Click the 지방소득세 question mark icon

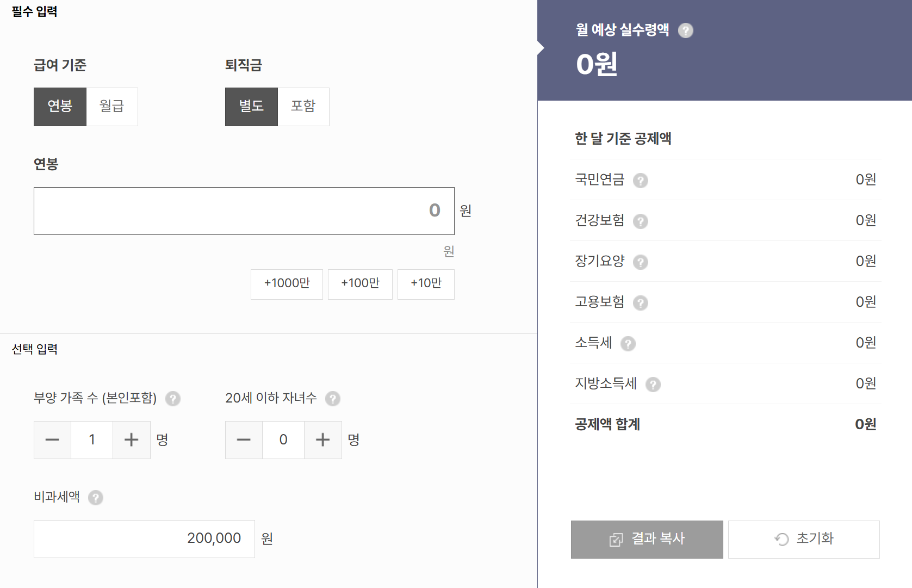[x=653, y=385]
